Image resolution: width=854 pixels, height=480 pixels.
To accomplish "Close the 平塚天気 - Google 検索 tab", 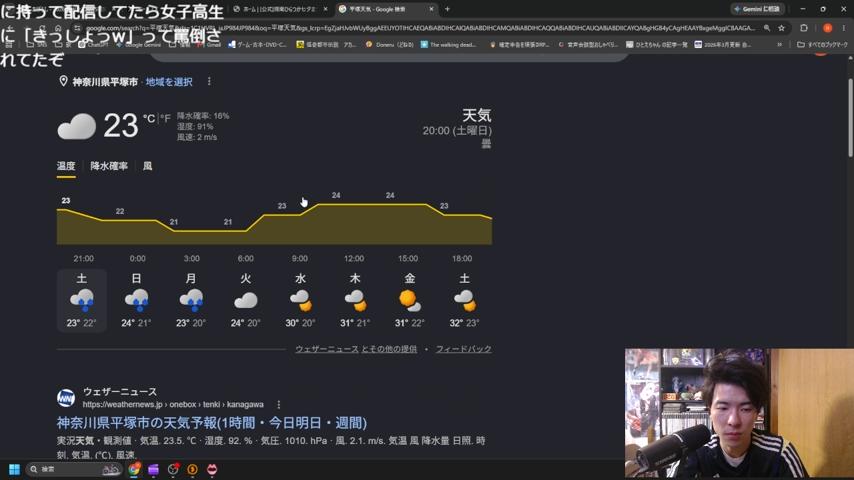I will 431,9.
